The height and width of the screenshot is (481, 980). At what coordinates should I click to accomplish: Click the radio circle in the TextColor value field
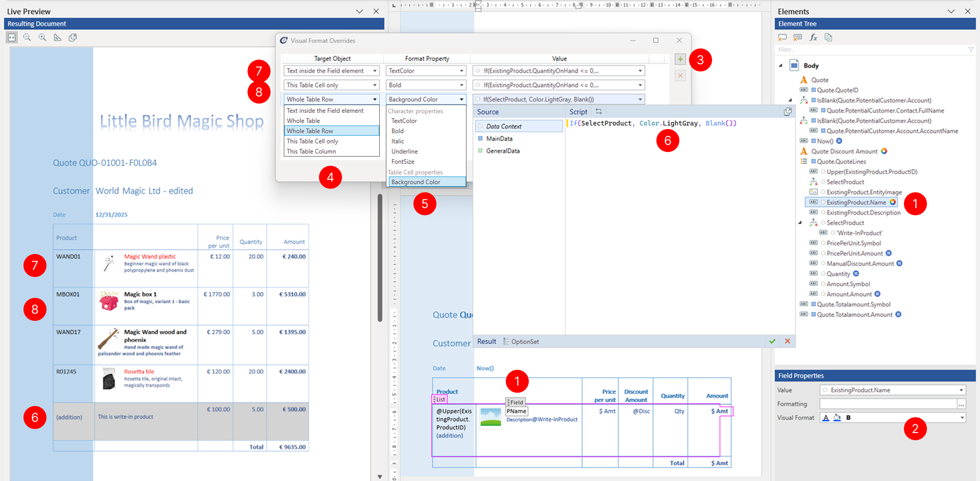(478, 71)
